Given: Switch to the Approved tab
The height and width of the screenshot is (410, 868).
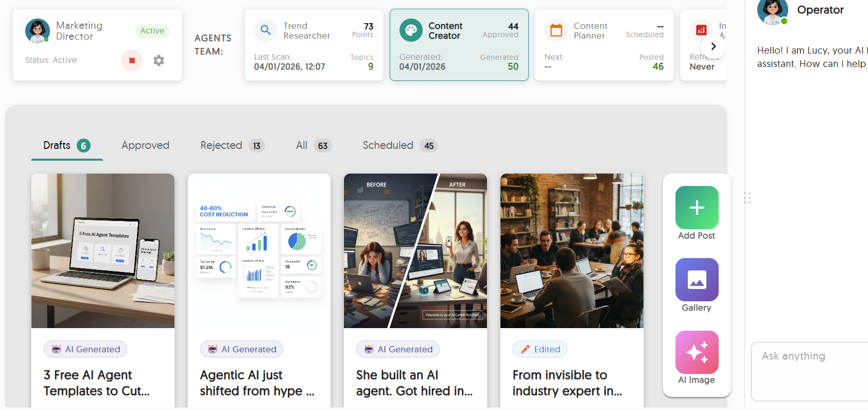Looking at the screenshot, I should pos(145,146).
